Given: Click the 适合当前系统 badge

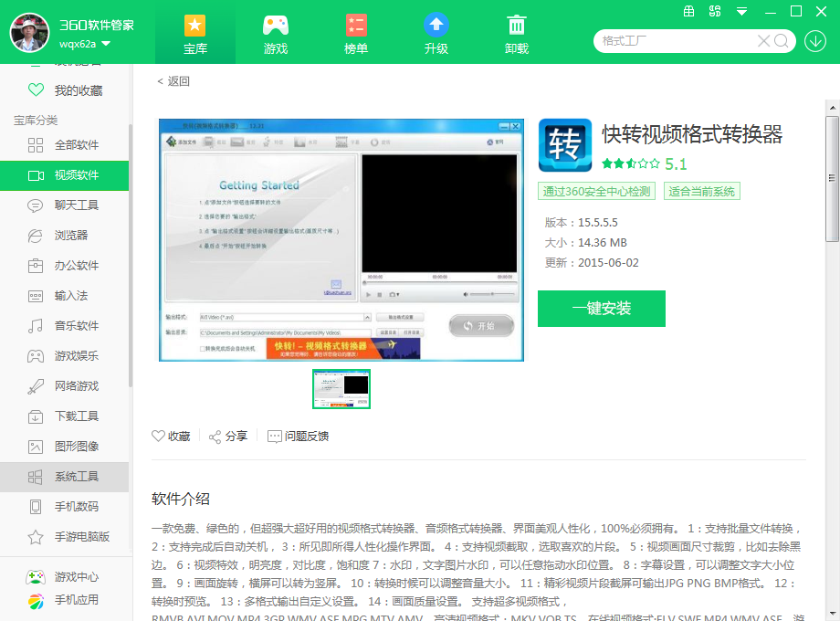Looking at the screenshot, I should point(702,191).
